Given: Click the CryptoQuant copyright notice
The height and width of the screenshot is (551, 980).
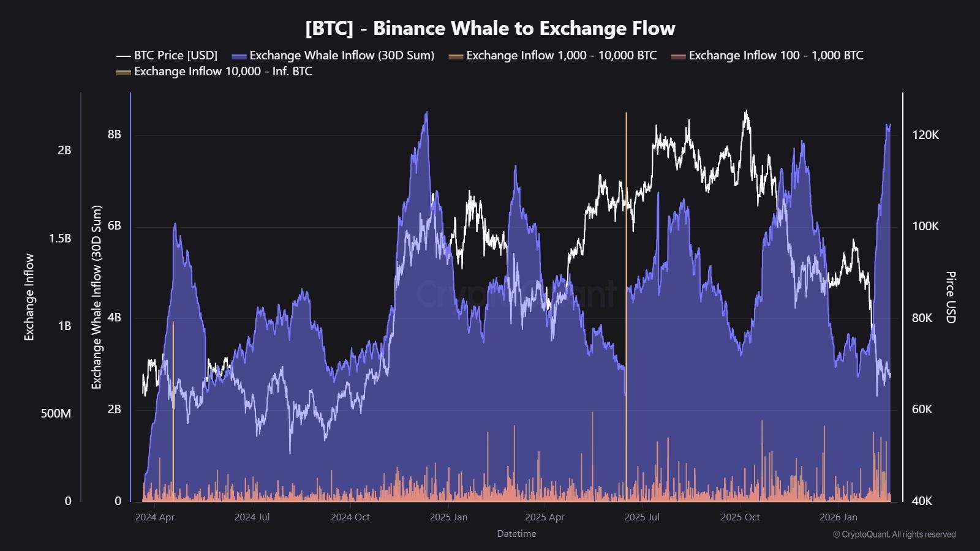Looking at the screenshot, I should (894, 534).
